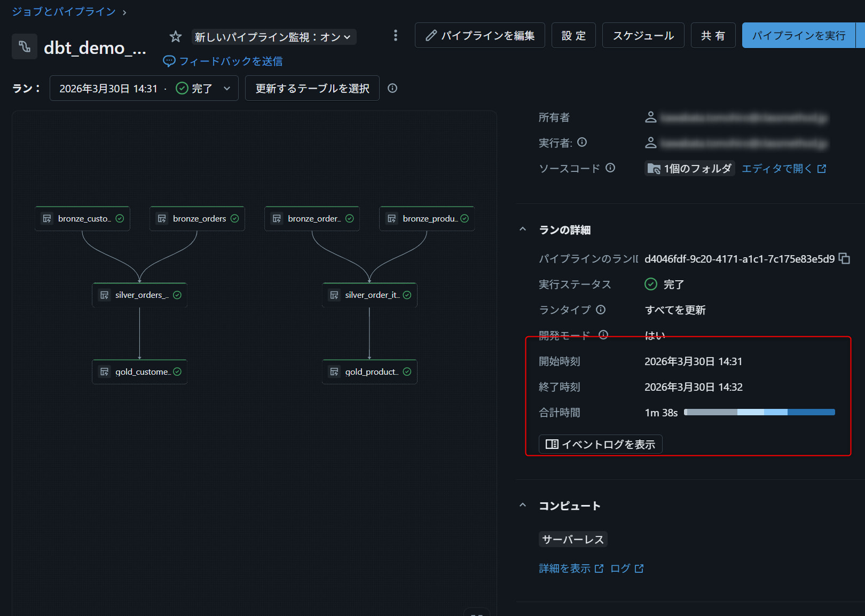The height and width of the screenshot is (616, 865).
Task: Click the pipeline icon beside dbt_demo title
Action: pyautogui.click(x=25, y=46)
